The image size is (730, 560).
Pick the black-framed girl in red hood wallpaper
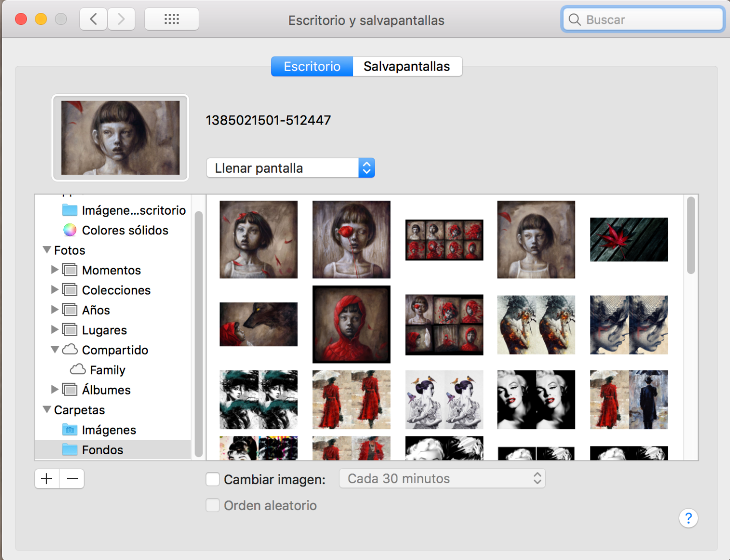pyautogui.click(x=351, y=325)
